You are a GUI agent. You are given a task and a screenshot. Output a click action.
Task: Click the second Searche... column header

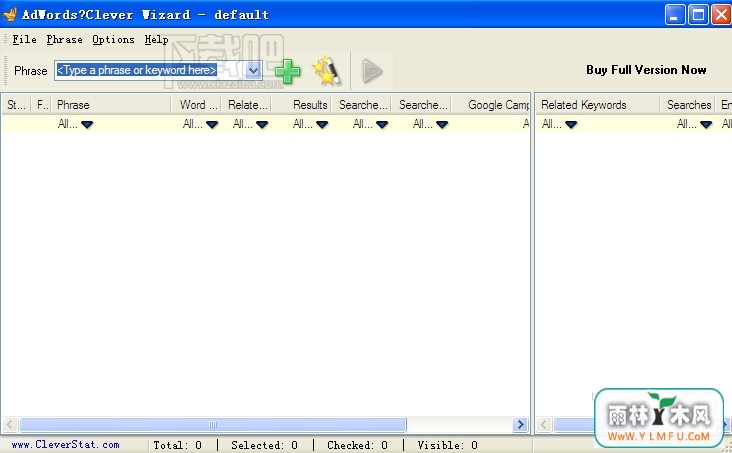[x=422, y=105]
